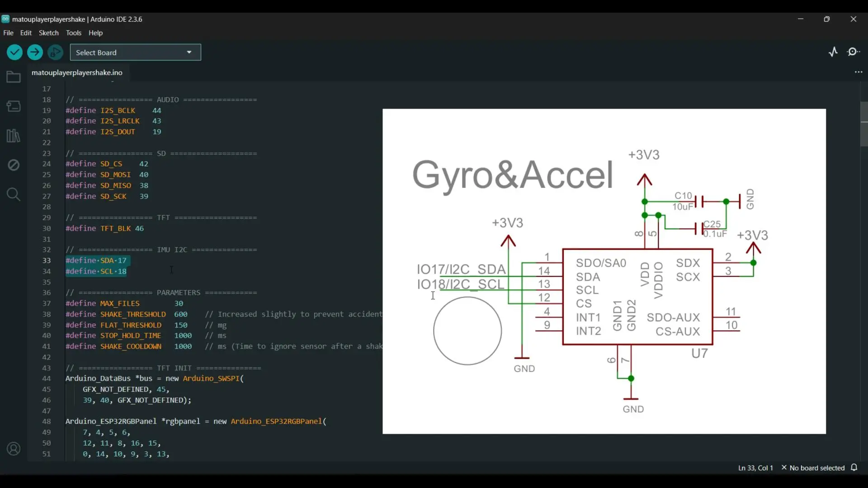Click the U7 chip label
This screenshot has height=488, width=868.
tap(699, 354)
